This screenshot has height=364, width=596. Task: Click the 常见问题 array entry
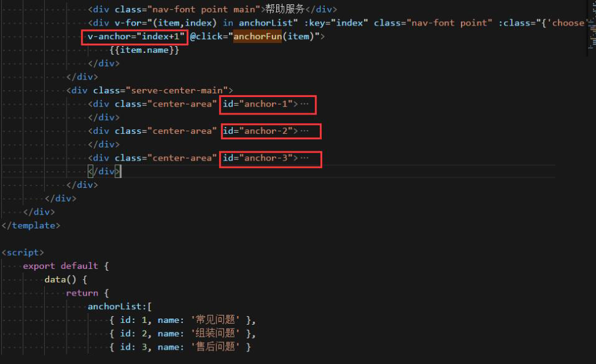pyautogui.click(x=182, y=320)
